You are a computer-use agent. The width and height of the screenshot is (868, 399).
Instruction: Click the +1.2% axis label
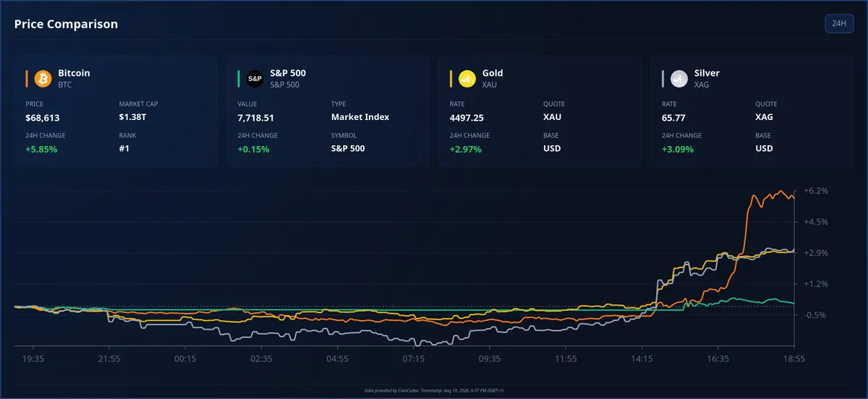815,284
